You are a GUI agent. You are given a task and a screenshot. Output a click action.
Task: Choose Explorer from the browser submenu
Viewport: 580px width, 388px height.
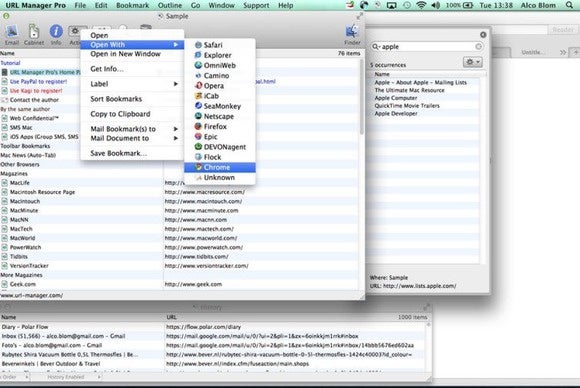pyautogui.click(x=220, y=55)
